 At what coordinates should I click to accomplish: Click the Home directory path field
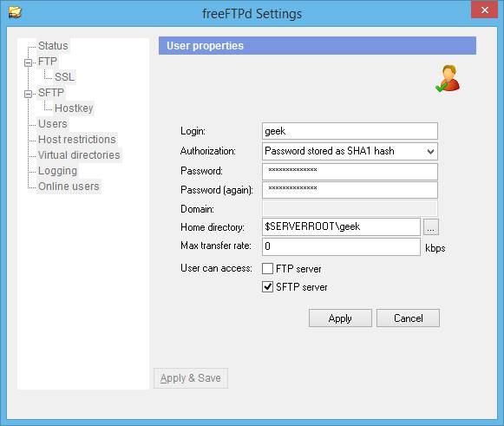pos(341,227)
